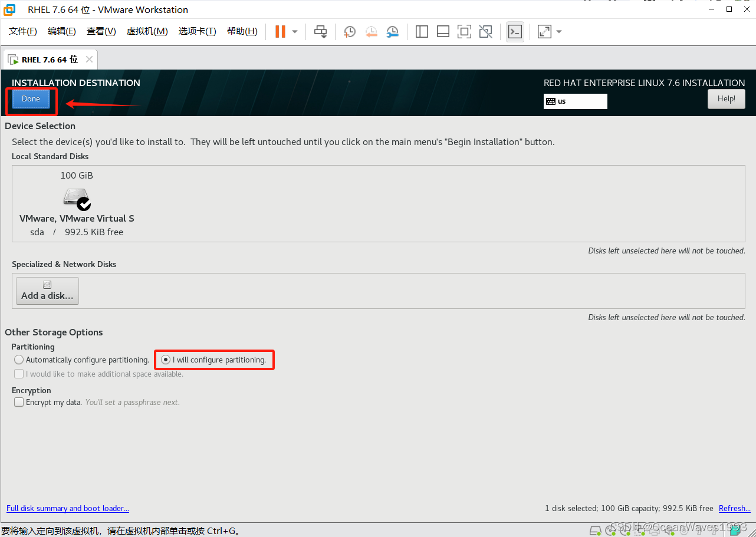756x537 pixels.
Task: Open the 查看(V) menu
Action: coord(101,31)
